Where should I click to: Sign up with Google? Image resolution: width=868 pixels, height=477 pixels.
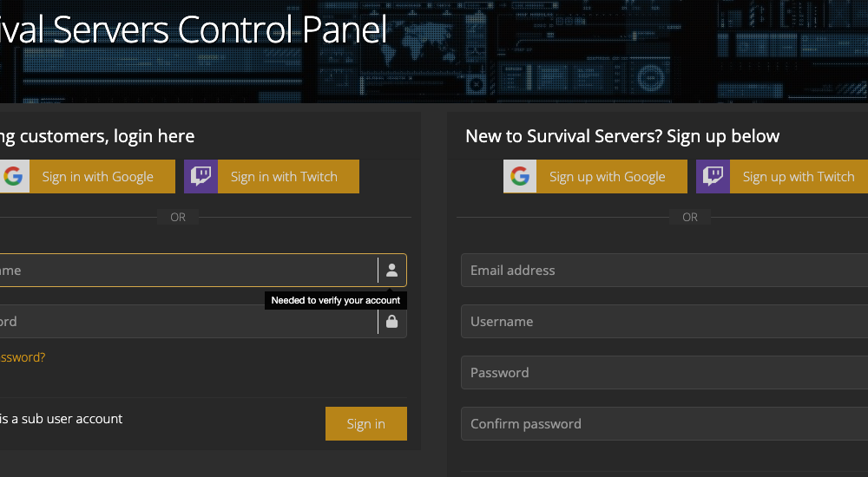[x=595, y=177]
